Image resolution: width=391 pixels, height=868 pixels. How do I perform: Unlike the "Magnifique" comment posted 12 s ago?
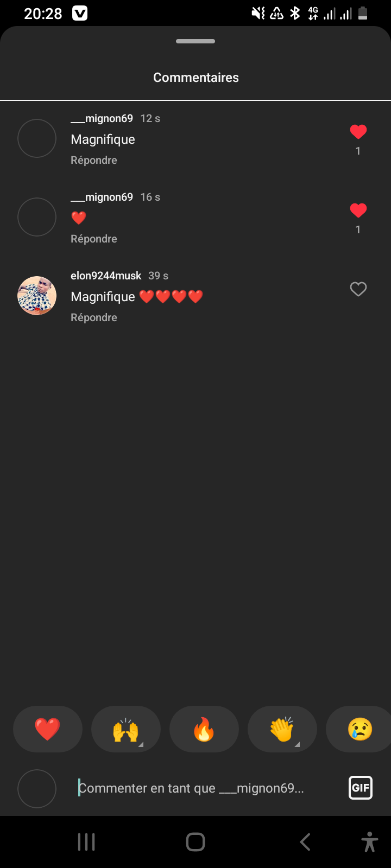coord(358,132)
